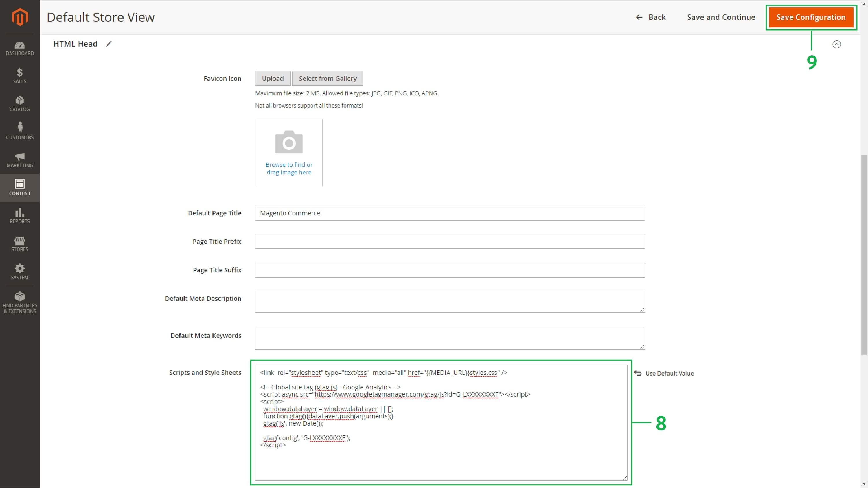Screen dimensions: 868x488
Task: Upload a new Favicon Icon
Action: click(272, 78)
